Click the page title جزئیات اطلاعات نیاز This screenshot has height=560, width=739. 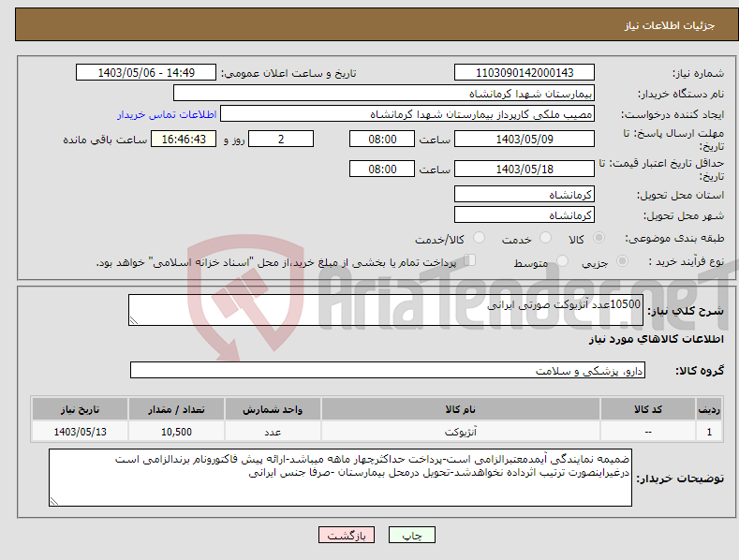670,25
